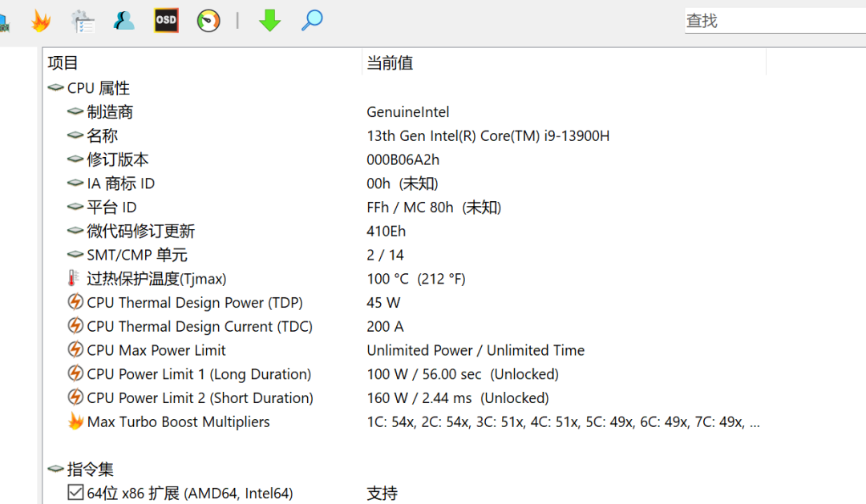The image size is (866, 504).
Task: Select the CPU Max Power Limit row
Action: click(156, 350)
